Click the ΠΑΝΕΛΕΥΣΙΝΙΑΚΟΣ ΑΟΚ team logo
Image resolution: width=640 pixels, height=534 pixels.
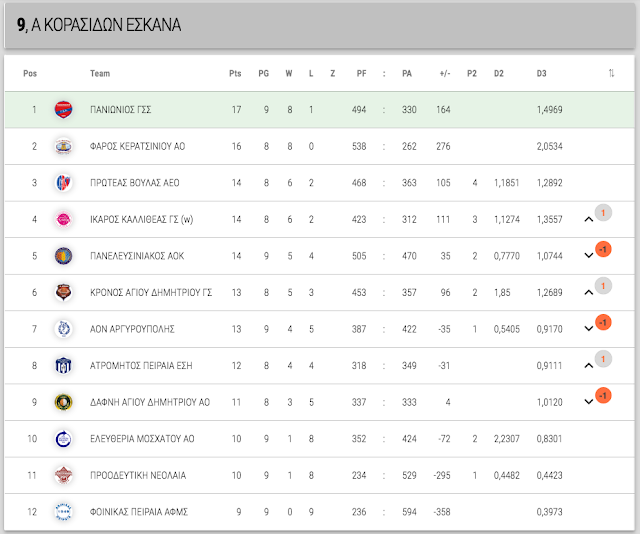click(x=63, y=256)
